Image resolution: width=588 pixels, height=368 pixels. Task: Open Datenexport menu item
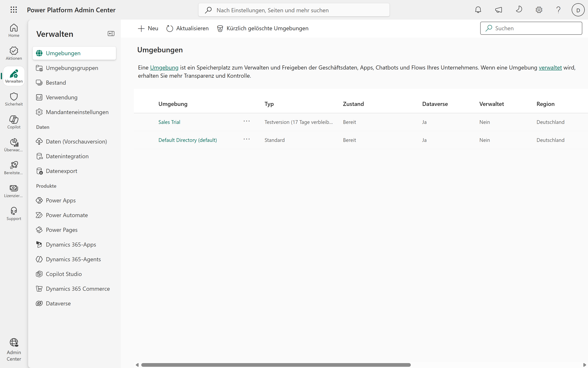pyautogui.click(x=74, y=171)
